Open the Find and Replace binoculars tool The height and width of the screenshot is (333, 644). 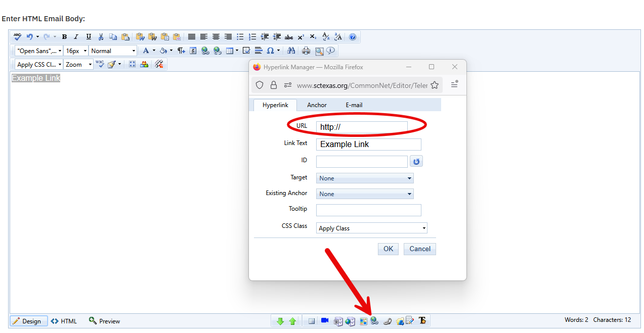click(x=291, y=51)
